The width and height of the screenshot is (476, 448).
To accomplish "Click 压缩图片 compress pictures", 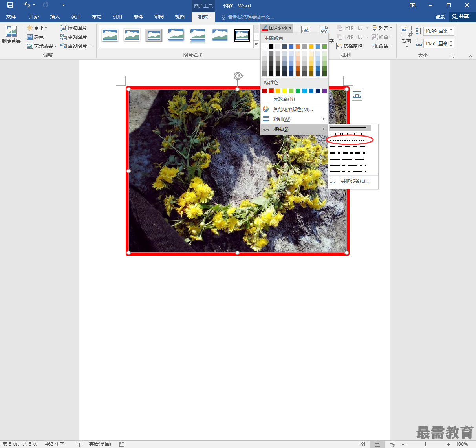I will tap(73, 28).
